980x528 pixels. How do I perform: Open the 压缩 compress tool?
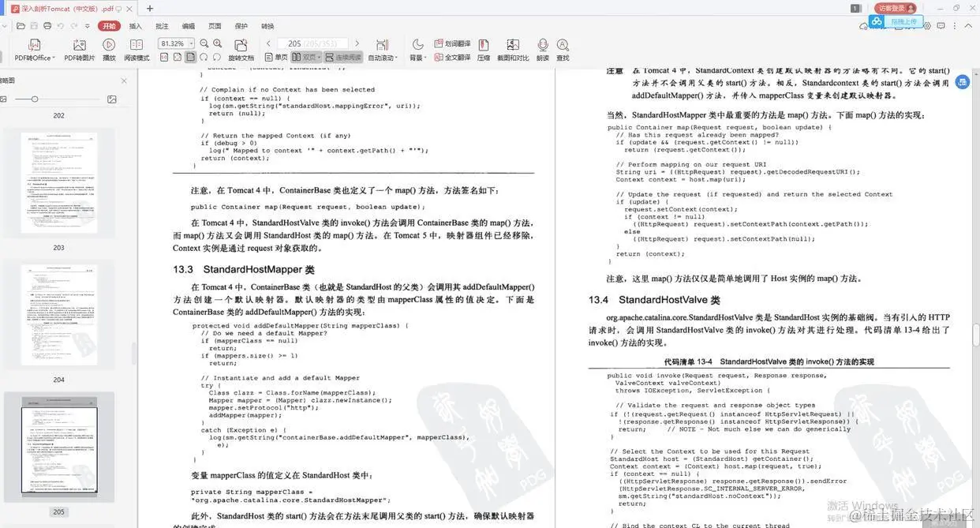tap(483, 50)
